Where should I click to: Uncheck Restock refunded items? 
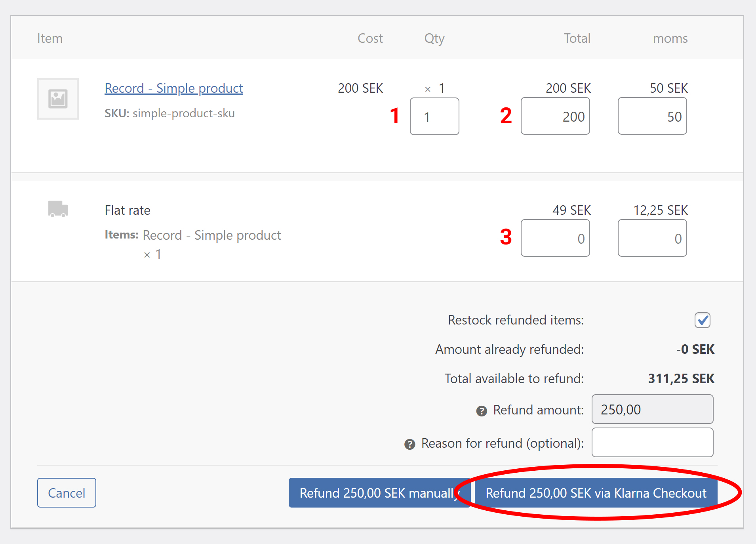[x=703, y=320]
